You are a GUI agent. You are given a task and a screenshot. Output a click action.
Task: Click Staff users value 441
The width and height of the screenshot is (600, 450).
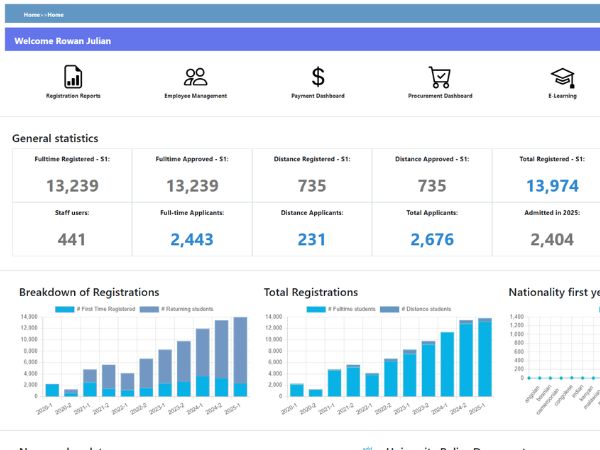click(x=72, y=240)
